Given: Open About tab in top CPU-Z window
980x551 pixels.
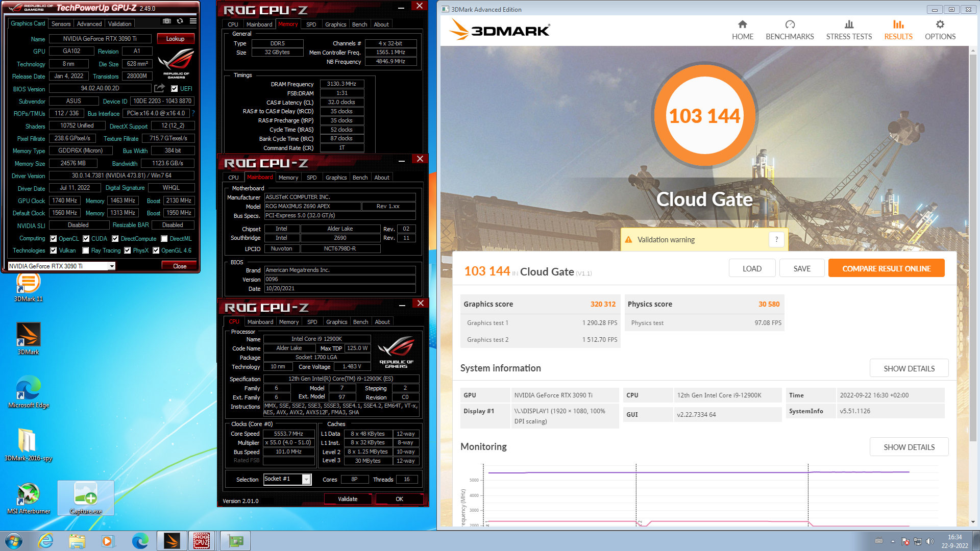Looking at the screenshot, I should point(381,24).
